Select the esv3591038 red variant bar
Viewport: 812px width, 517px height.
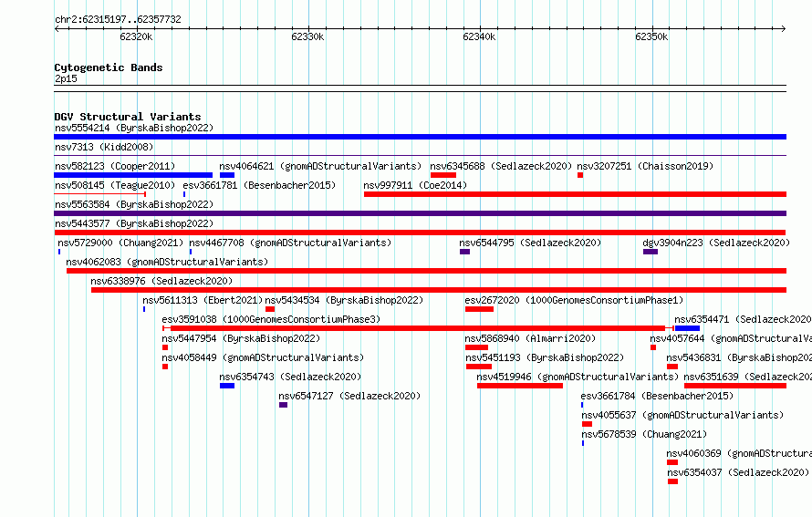click(x=417, y=328)
